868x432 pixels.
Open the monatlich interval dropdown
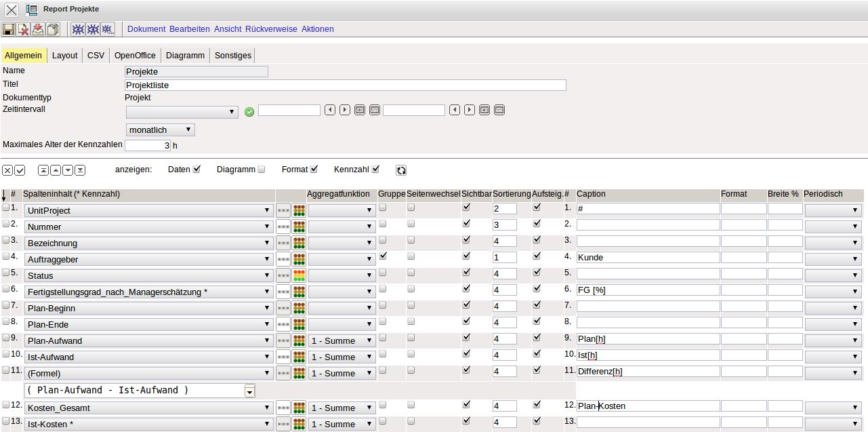coord(161,130)
